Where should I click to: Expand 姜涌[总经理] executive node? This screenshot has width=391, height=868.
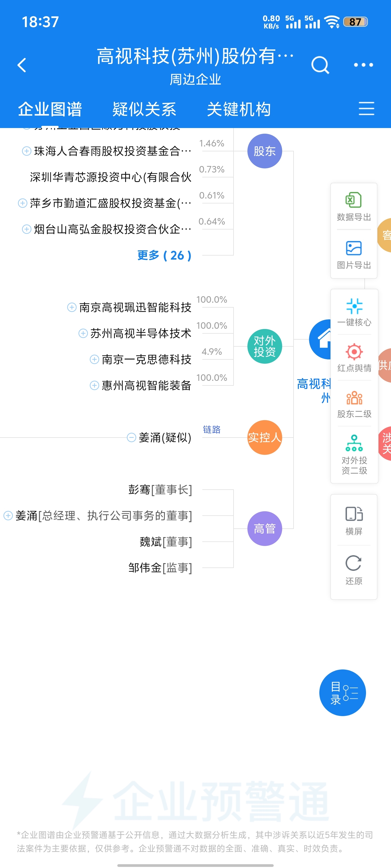[x=8, y=515]
